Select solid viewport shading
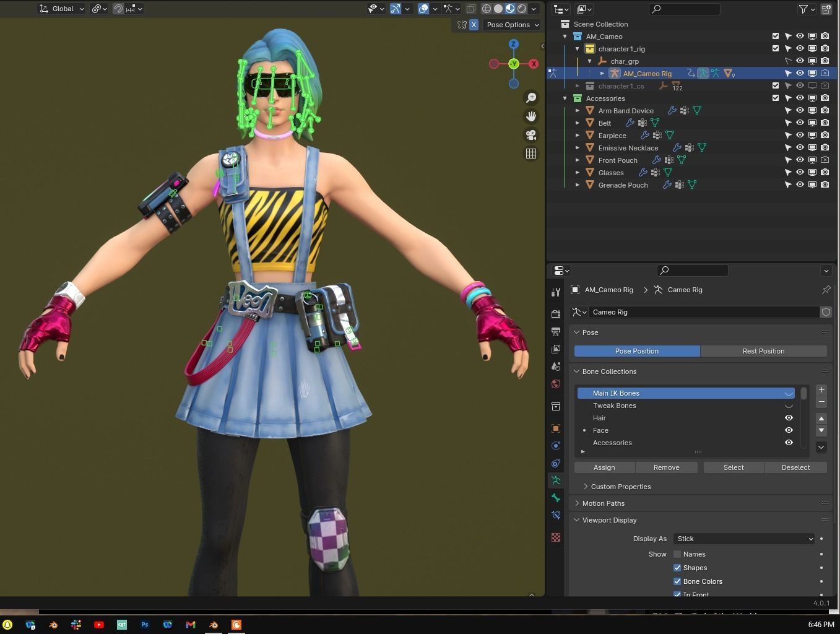 coord(498,9)
